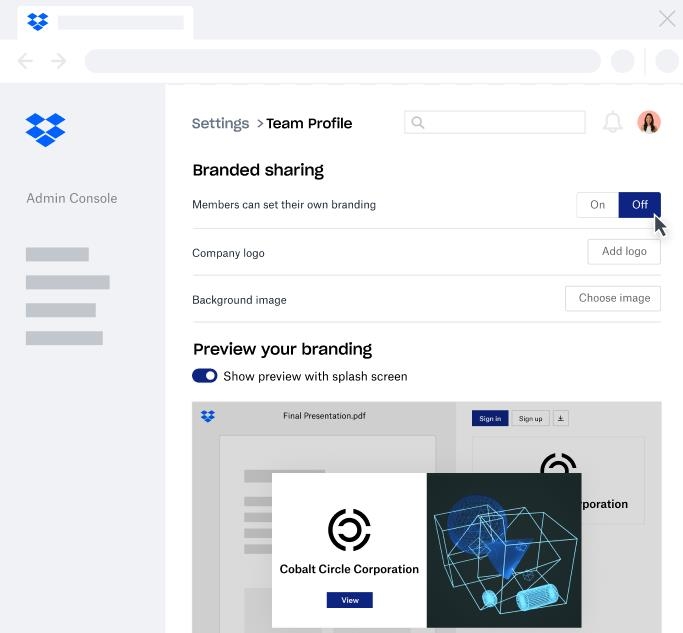
Task: Click the browser back arrow
Action: (x=26, y=61)
